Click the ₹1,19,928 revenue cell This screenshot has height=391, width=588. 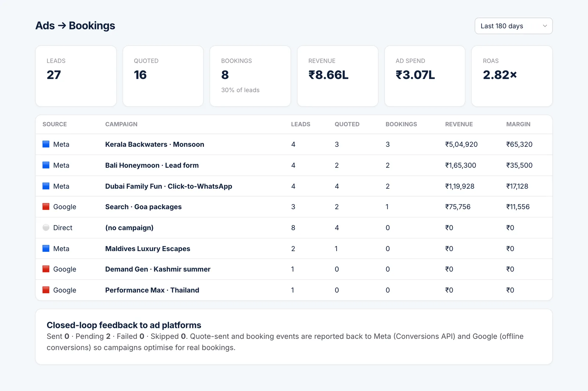pyautogui.click(x=460, y=186)
